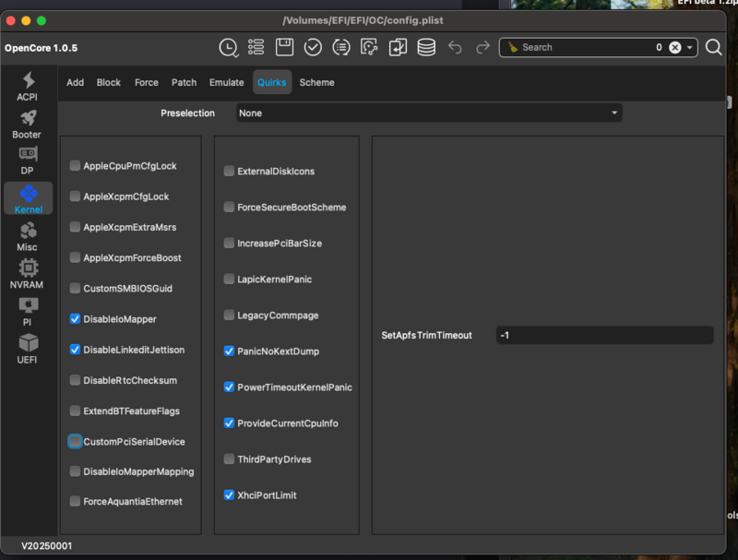This screenshot has width=738, height=560.
Task: Switch to the NVRAM section
Action: click(28, 274)
